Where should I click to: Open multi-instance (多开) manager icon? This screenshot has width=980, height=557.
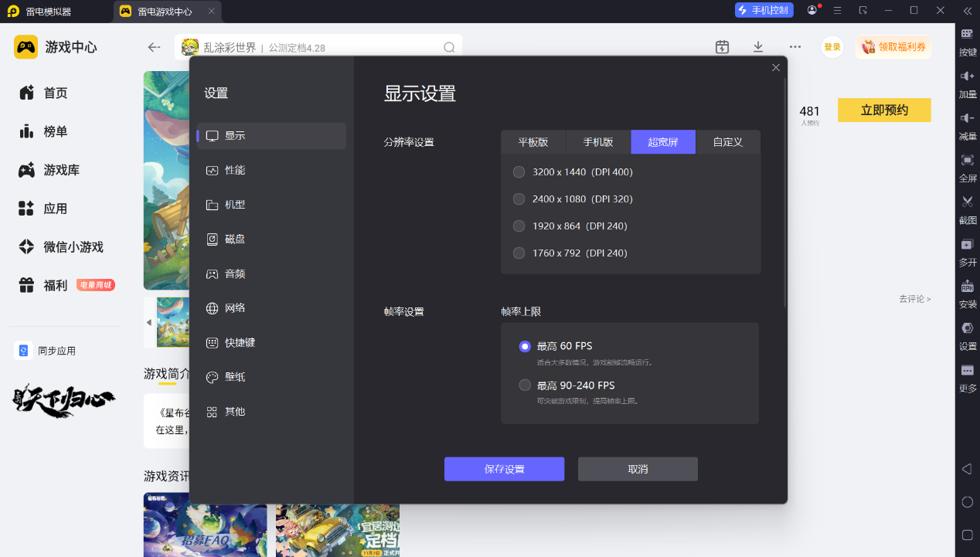click(967, 245)
